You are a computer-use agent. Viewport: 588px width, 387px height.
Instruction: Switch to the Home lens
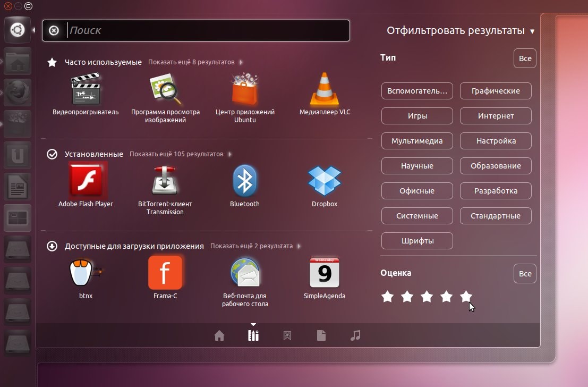219,335
